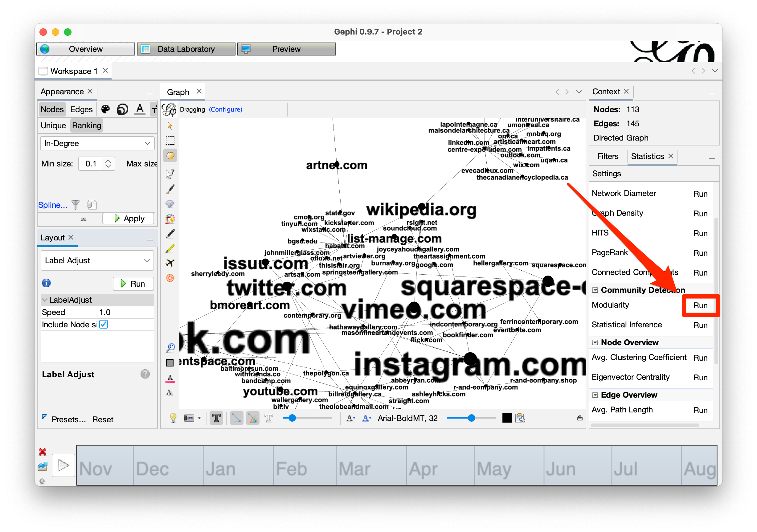Switch to the Overview tab
The width and height of the screenshot is (757, 532).
pos(86,49)
